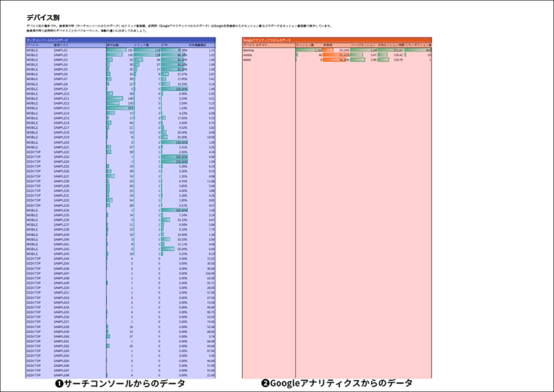Click the 100.00% CTR bar in SAMPLE9 row

(175, 89)
